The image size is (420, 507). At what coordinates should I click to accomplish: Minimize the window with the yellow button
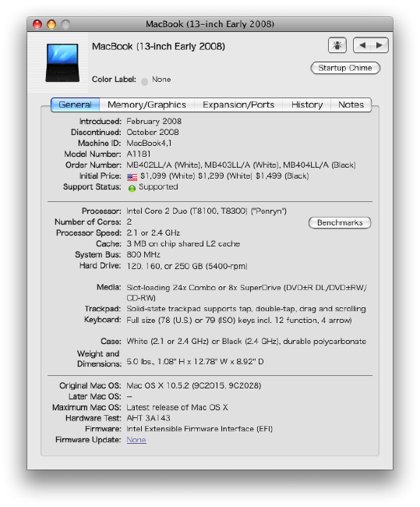click(51, 24)
